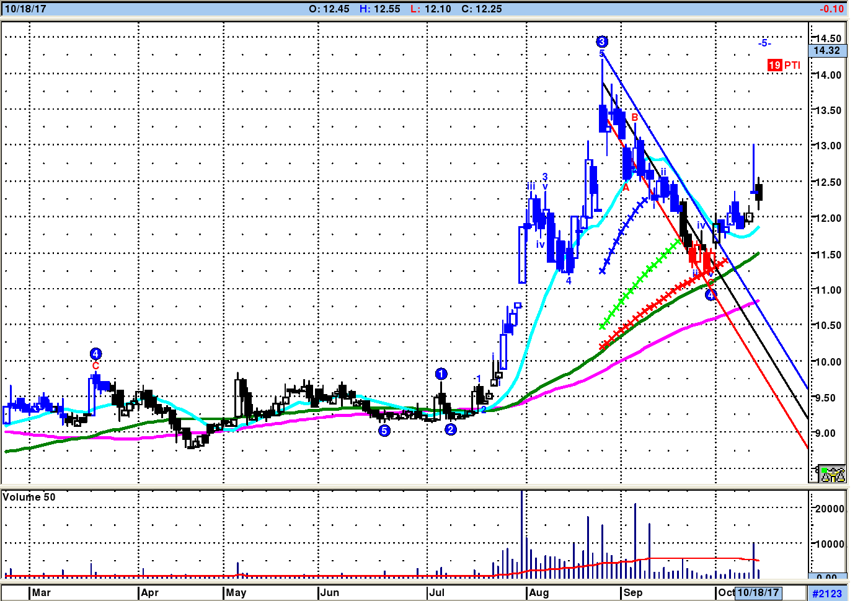Click the 0.00 volume value box
This screenshot has width=868, height=601.
click(827, 577)
